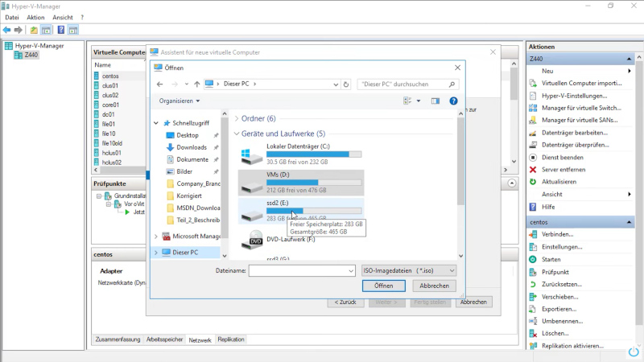Expand Dieser PC in navigation tree
Image resolution: width=644 pixels, height=362 pixels.
(156, 253)
